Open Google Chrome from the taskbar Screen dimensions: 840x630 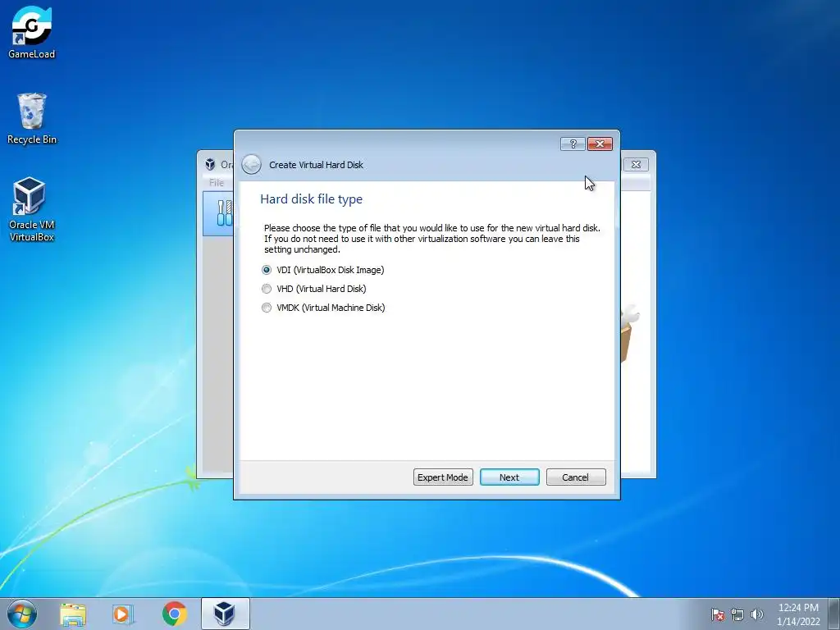click(174, 614)
